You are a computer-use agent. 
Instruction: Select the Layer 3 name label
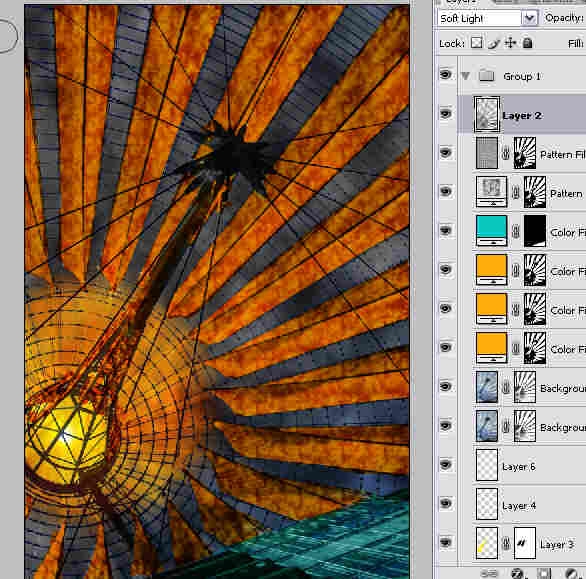[557, 545]
